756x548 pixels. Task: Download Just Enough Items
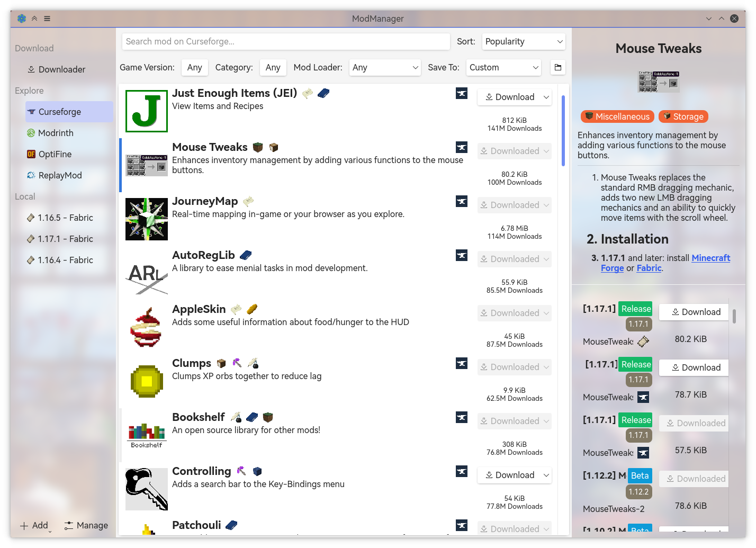pos(509,97)
